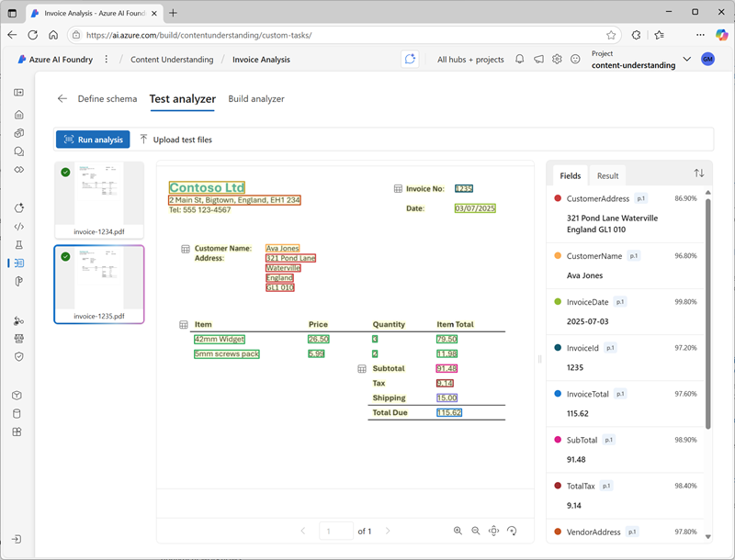This screenshot has height=560, width=735.
Task: Select the invoice-1235.pdf thumbnail
Action: [x=99, y=285]
